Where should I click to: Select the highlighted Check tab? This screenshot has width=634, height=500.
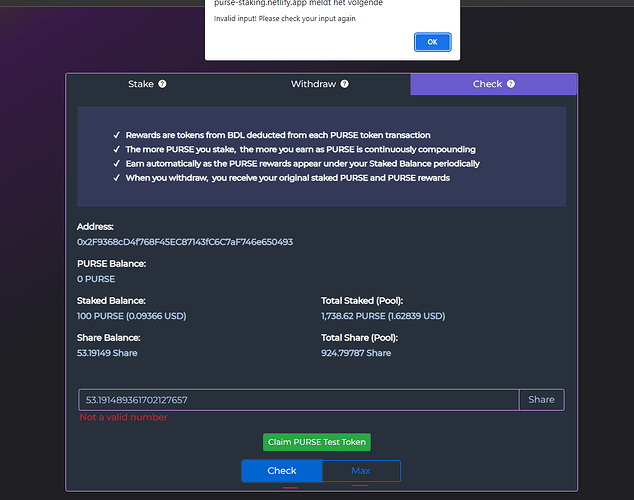493,84
